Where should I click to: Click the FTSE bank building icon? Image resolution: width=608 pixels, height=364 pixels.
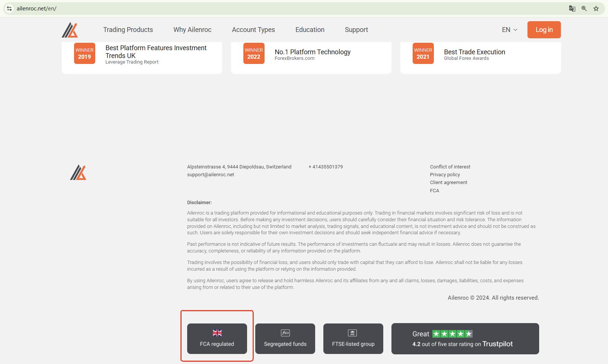pos(352,333)
